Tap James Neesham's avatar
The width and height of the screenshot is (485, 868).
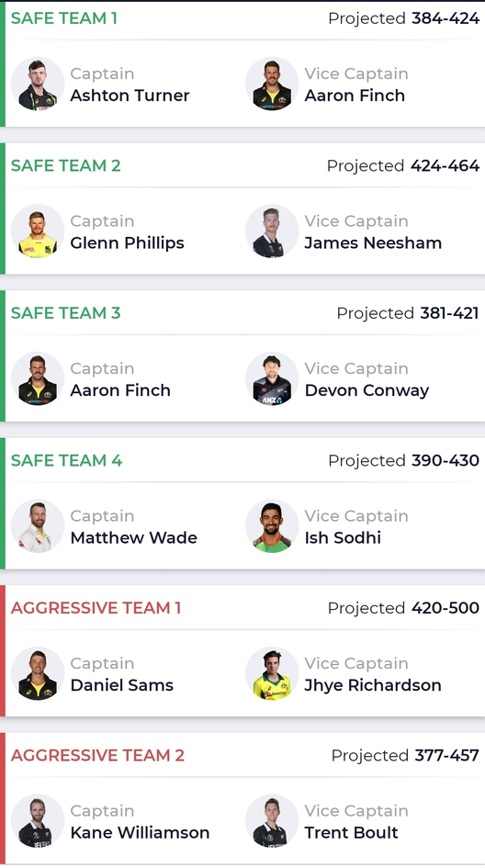(272, 231)
